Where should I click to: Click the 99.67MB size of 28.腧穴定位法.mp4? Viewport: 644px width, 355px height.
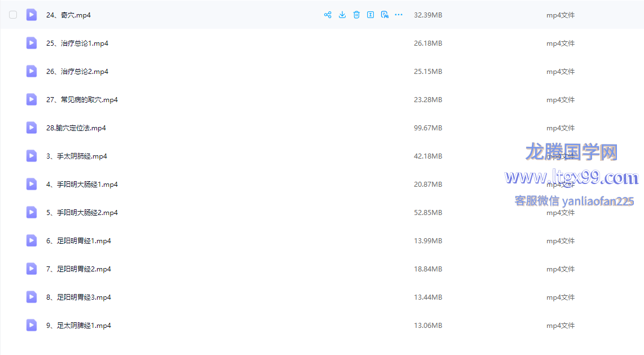tap(427, 128)
